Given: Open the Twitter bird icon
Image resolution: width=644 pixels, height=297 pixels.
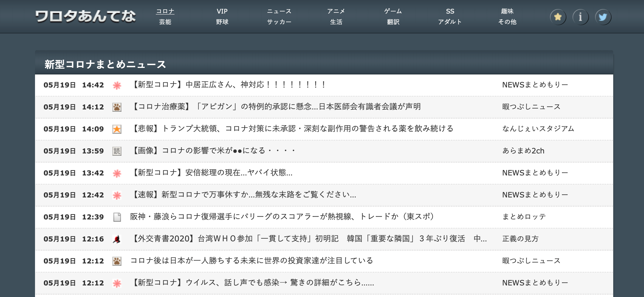Looking at the screenshot, I should (x=603, y=17).
